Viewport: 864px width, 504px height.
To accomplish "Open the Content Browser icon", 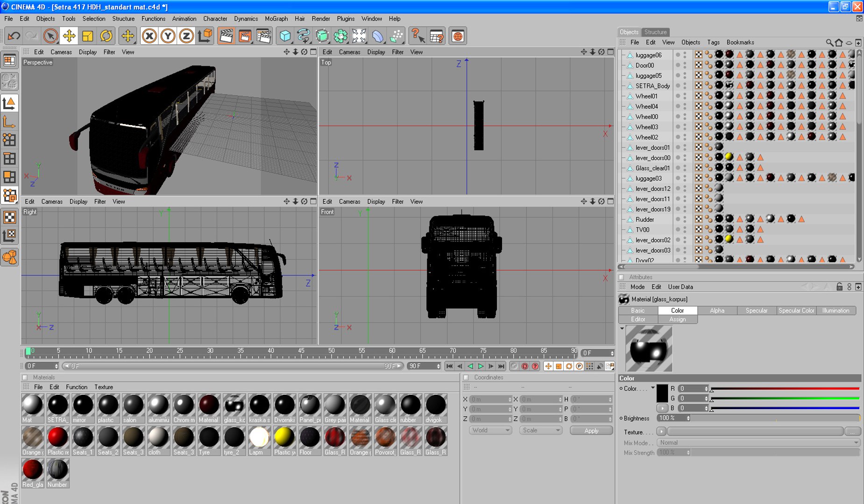I will point(458,36).
